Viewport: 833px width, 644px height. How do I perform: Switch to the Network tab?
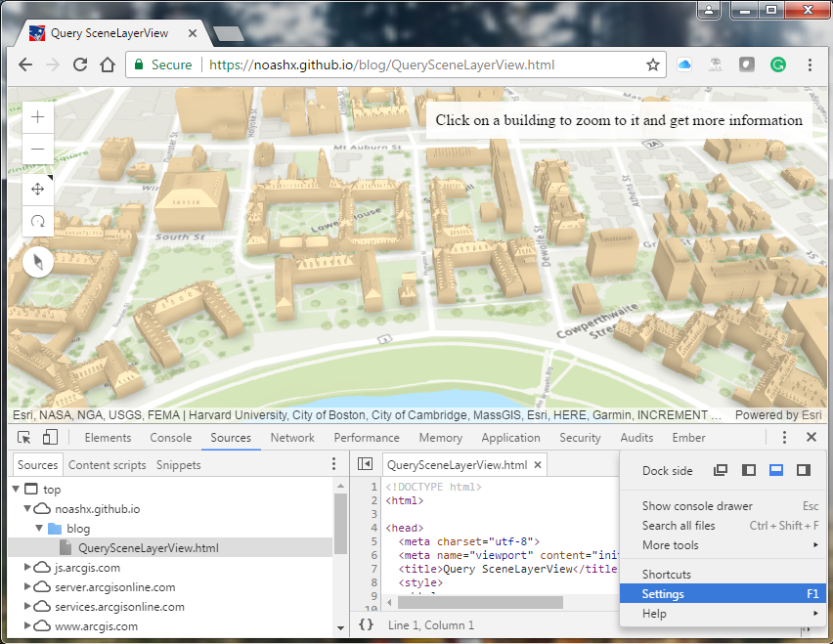pyautogui.click(x=292, y=438)
